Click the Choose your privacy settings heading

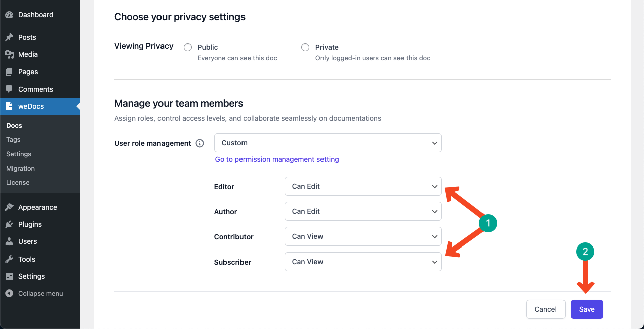coord(180,17)
